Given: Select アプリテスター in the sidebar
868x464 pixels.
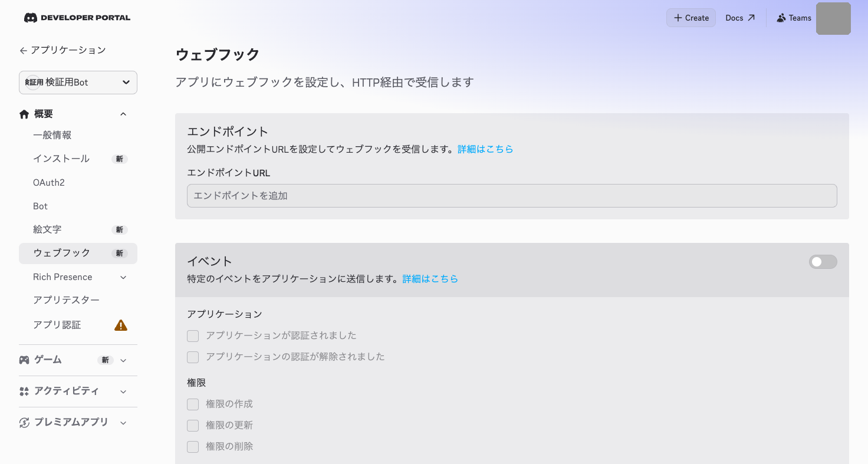Looking at the screenshot, I should (66, 300).
